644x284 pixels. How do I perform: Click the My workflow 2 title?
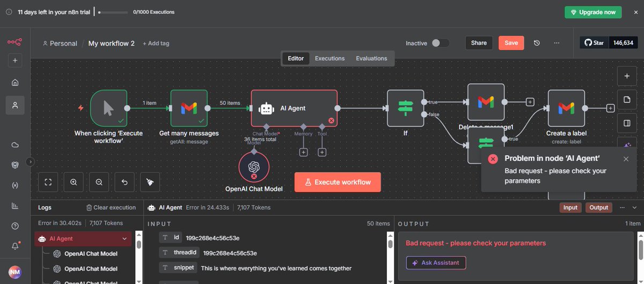(112, 43)
